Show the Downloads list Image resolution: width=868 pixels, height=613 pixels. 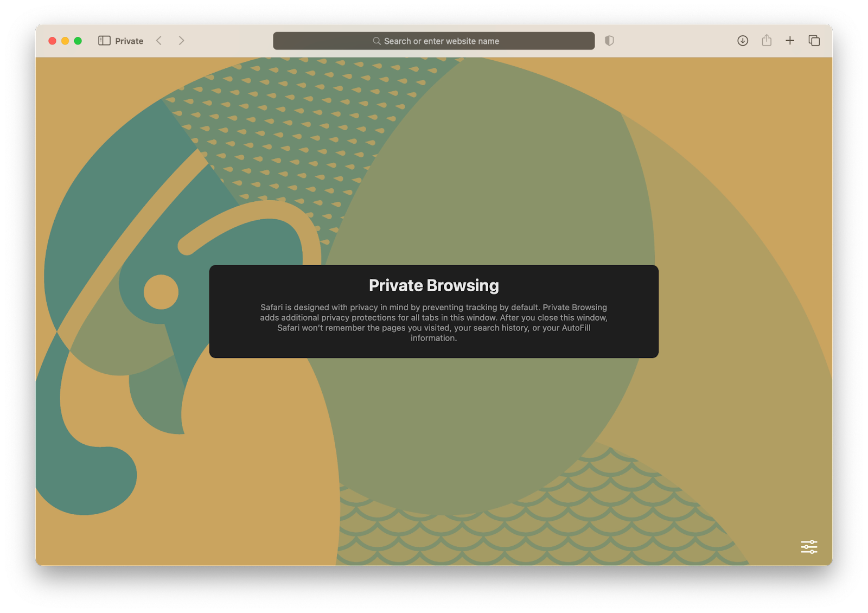(743, 41)
